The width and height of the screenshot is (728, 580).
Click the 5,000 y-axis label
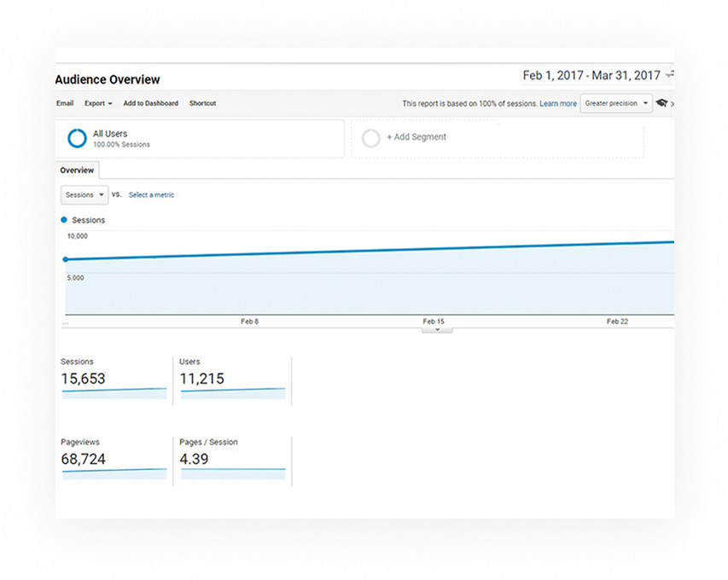tap(75, 278)
